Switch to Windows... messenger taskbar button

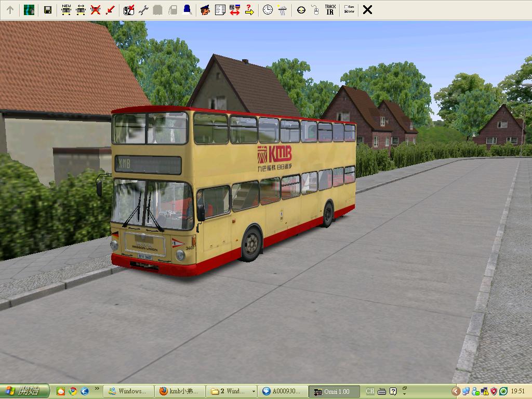pos(128,391)
